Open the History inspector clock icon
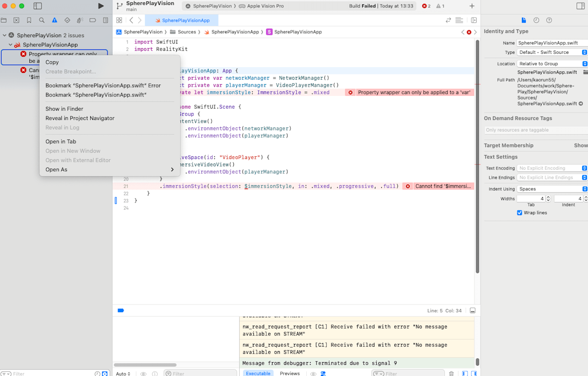Image resolution: width=588 pixels, height=376 pixels. pyautogui.click(x=536, y=20)
